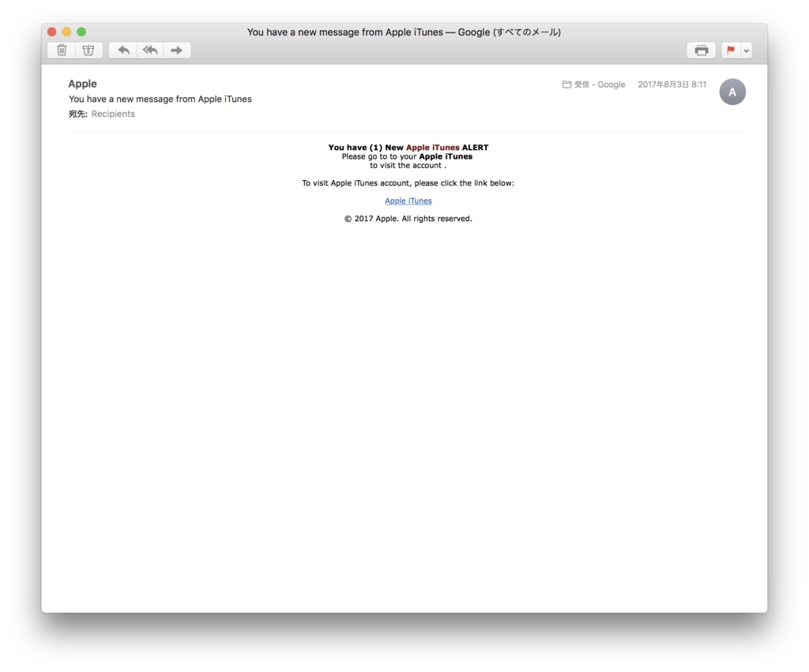Viewport: 809px width, 672px height.
Task: Print the email message
Action: coord(702,50)
